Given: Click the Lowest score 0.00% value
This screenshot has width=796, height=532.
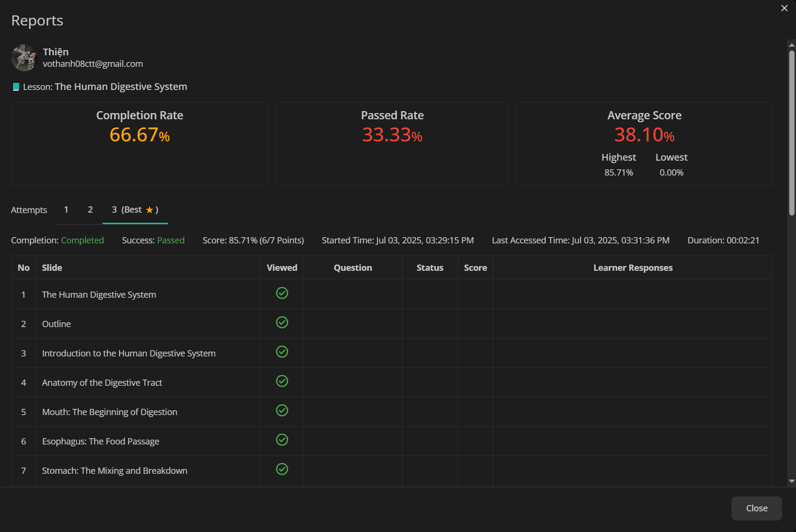Looking at the screenshot, I should (671, 173).
